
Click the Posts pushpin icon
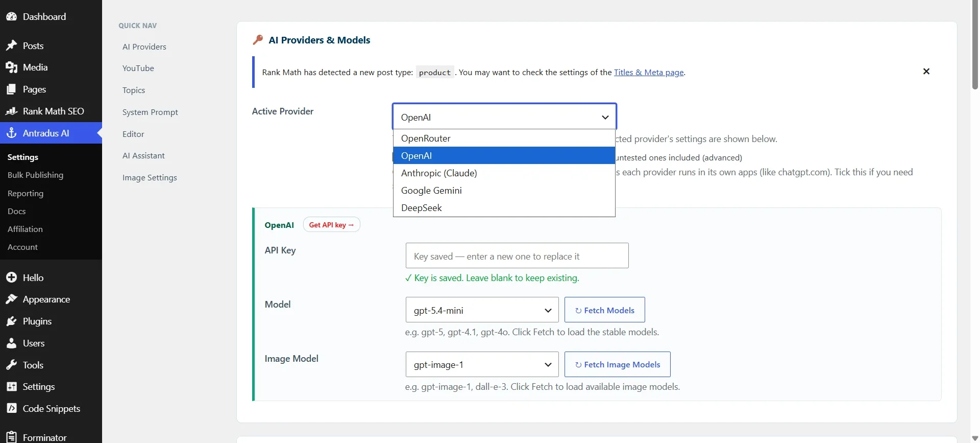[11, 45]
